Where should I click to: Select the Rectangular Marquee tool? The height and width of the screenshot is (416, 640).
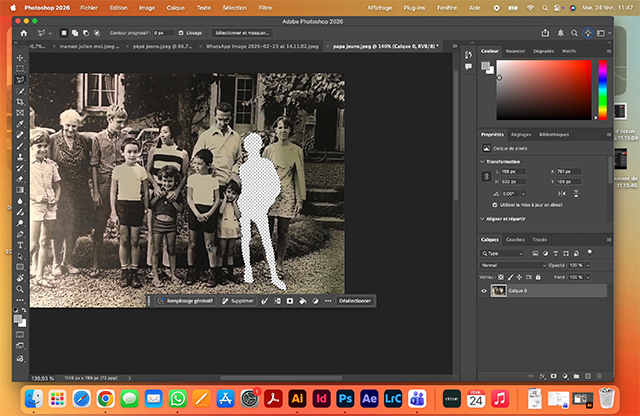point(20,69)
